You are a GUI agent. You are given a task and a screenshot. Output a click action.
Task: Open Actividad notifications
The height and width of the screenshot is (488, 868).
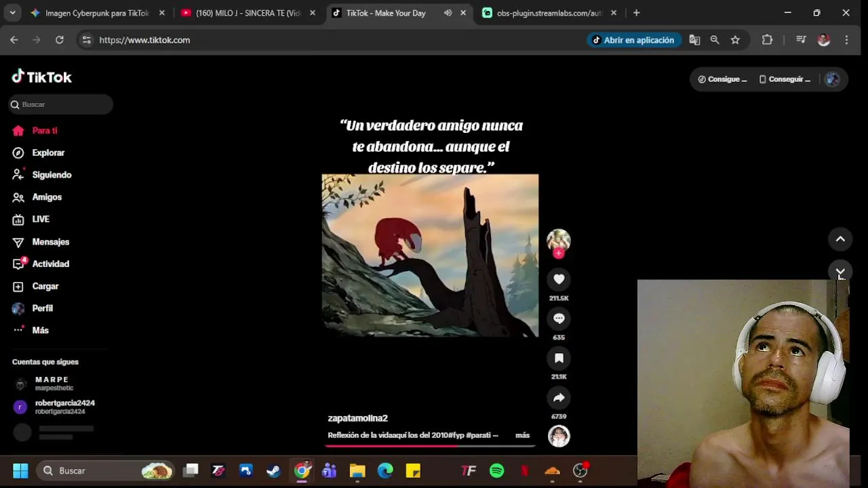[51, 264]
